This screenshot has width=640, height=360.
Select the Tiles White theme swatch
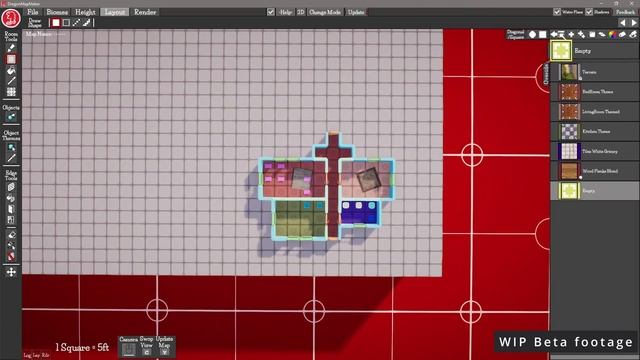(x=569, y=151)
